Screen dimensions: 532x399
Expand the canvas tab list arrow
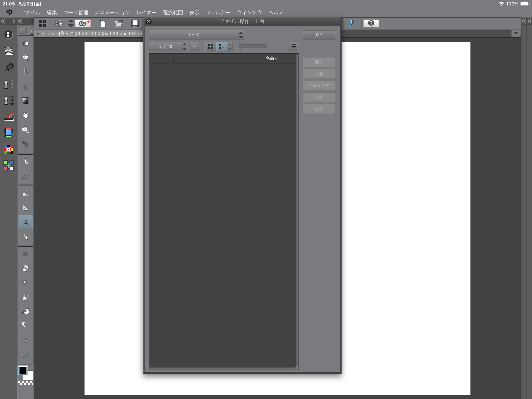point(516,34)
